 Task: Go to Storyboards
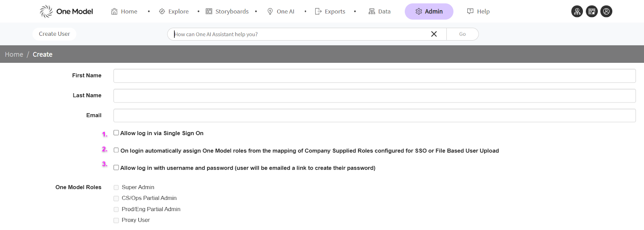227,11
